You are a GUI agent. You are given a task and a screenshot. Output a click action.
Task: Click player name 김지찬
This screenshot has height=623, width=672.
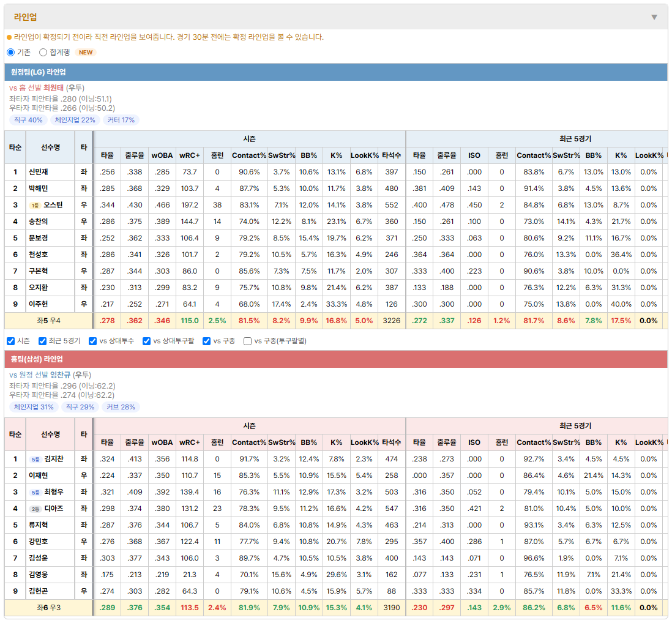(54, 459)
